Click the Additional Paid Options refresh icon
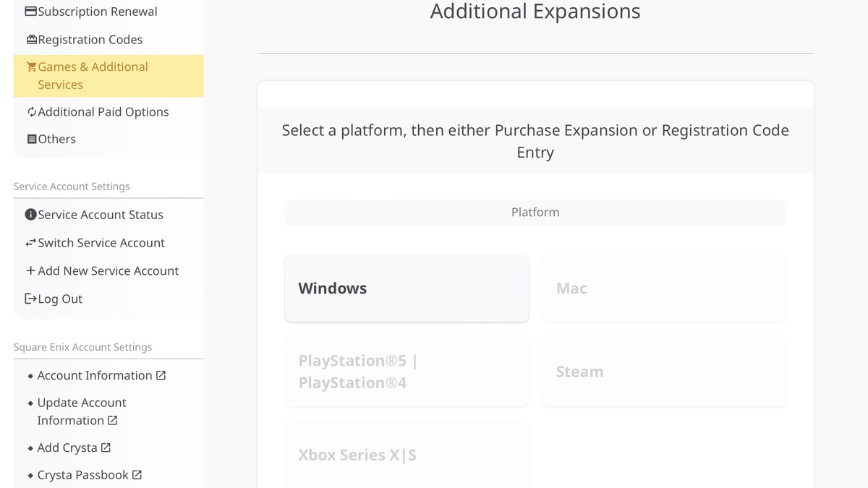868x488 pixels. tap(31, 112)
